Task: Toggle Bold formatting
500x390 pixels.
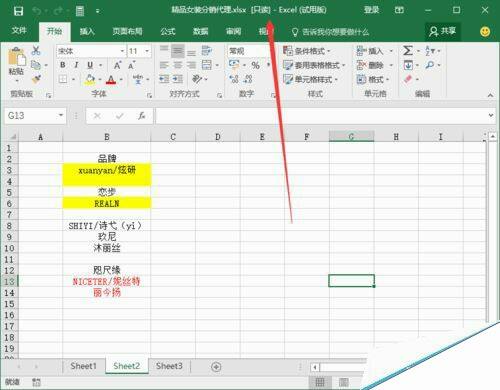Action: click(63, 65)
